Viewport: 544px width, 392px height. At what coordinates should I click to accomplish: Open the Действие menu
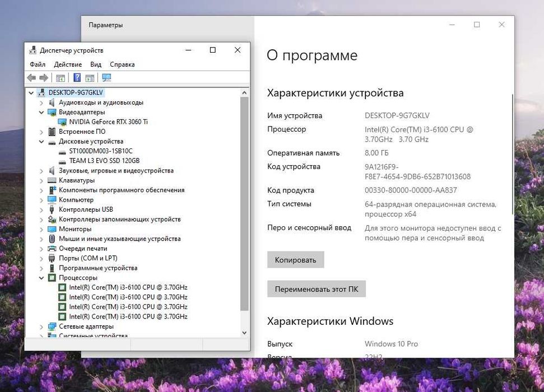click(x=68, y=64)
